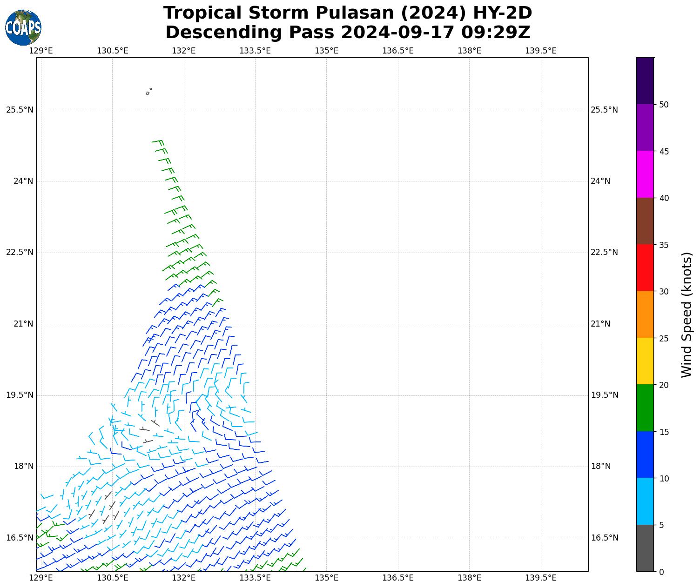This screenshot has height=588, width=700.
Task: Click the gray 0–5 knot color band
Action: point(645,548)
